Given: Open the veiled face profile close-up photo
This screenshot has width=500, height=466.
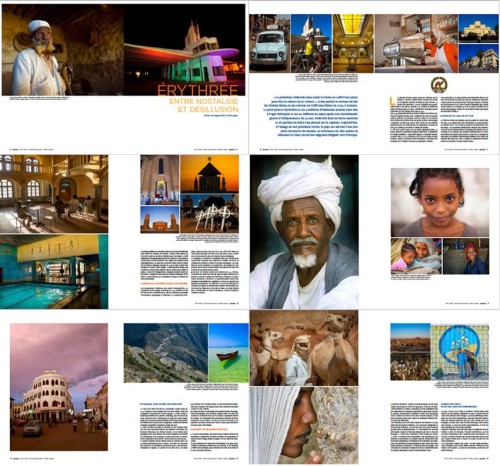Looking at the screenshot, I should [x=304, y=425].
